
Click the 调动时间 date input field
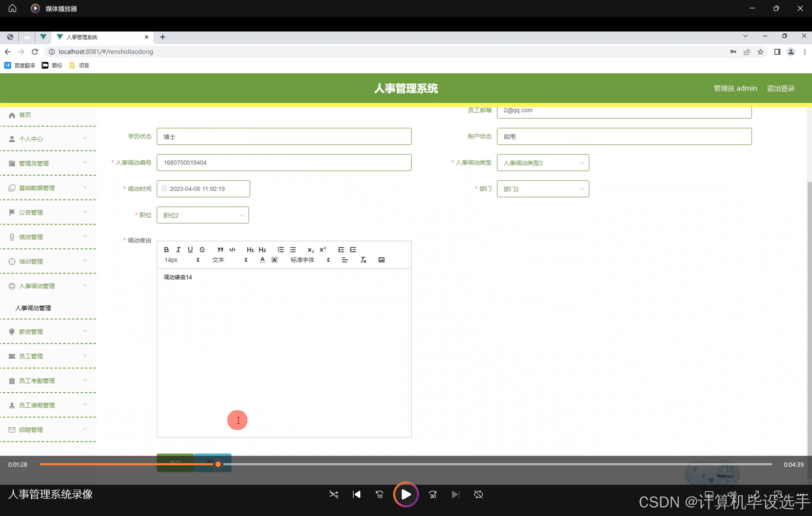[203, 189]
